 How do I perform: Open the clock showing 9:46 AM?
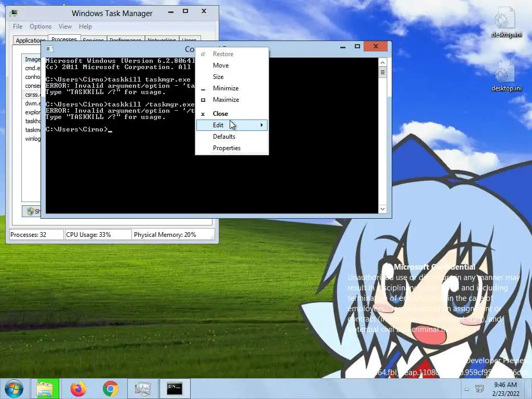click(x=506, y=389)
